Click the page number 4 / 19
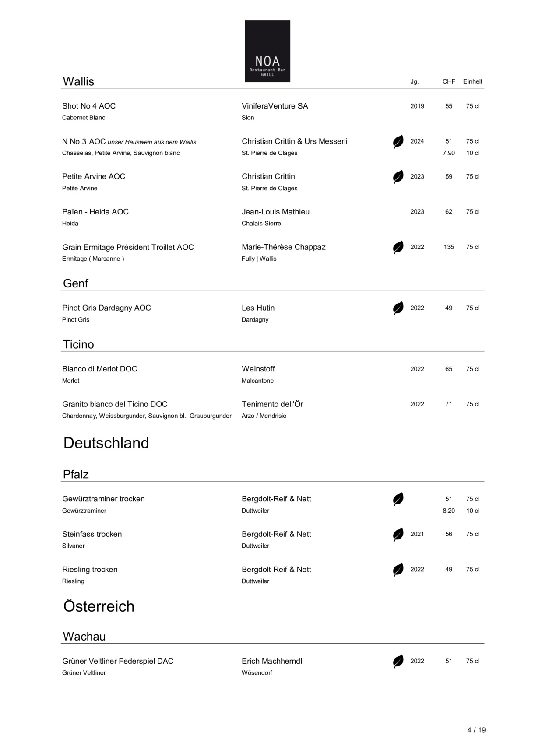 tap(476, 730)
